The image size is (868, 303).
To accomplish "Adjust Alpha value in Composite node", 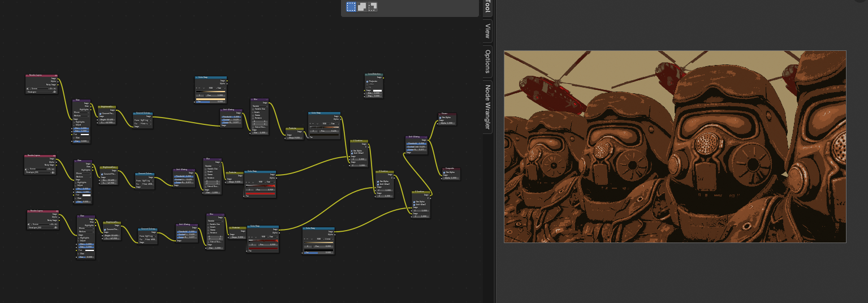I will 451,178.
